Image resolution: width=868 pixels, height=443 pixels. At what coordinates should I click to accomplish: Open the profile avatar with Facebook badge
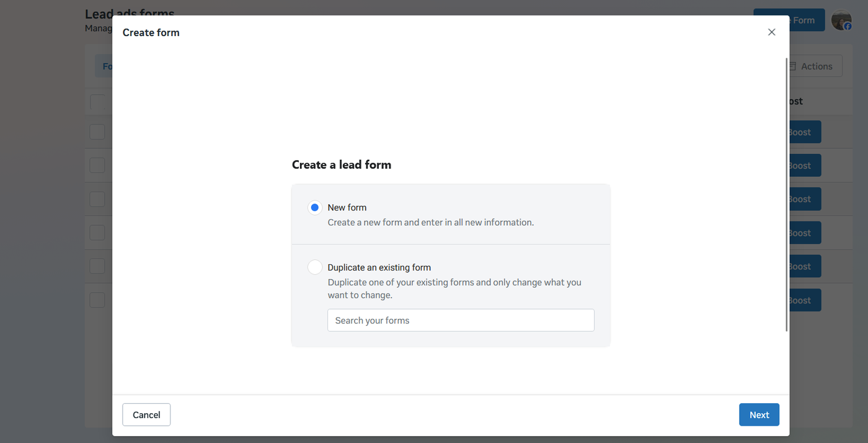[841, 20]
